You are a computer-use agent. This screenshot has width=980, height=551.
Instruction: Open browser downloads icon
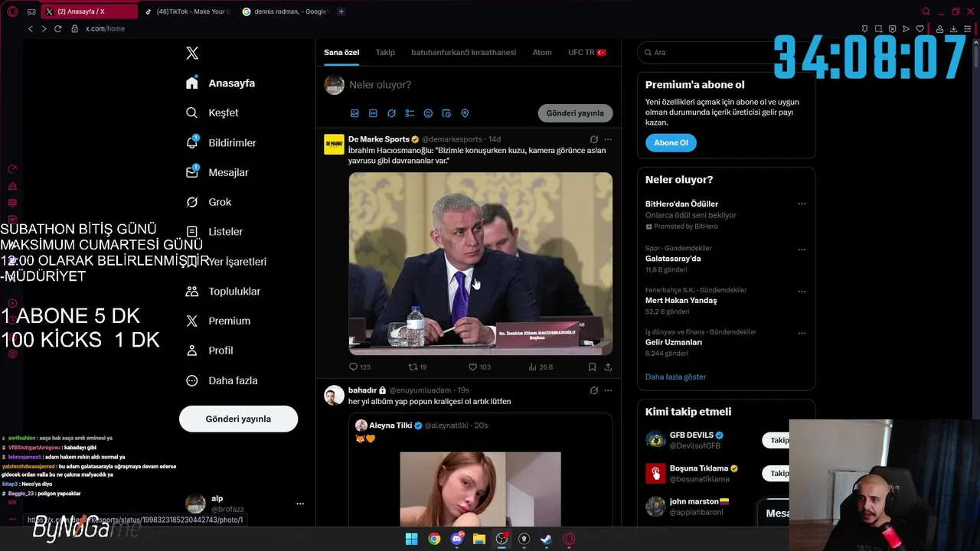click(954, 29)
